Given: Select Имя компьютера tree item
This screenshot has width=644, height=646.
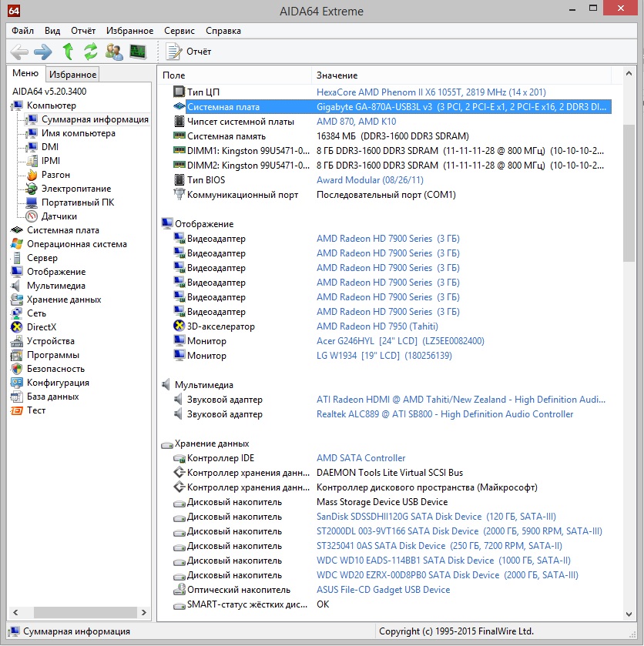Looking at the screenshot, I should point(79,133).
